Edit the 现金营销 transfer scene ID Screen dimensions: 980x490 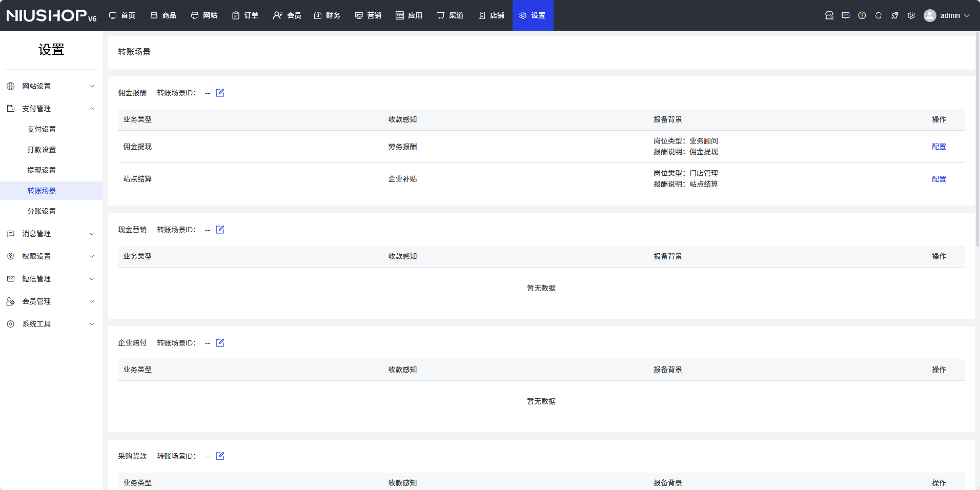(x=220, y=230)
